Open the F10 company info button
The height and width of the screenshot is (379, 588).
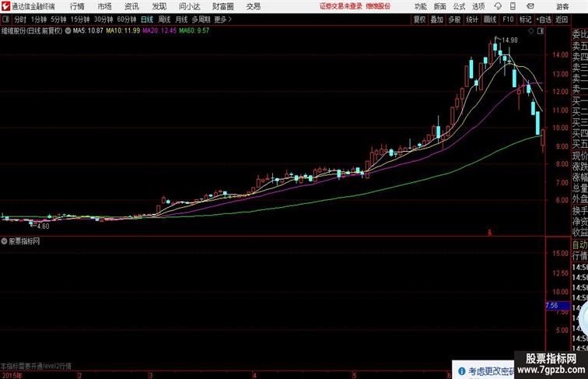(x=508, y=19)
